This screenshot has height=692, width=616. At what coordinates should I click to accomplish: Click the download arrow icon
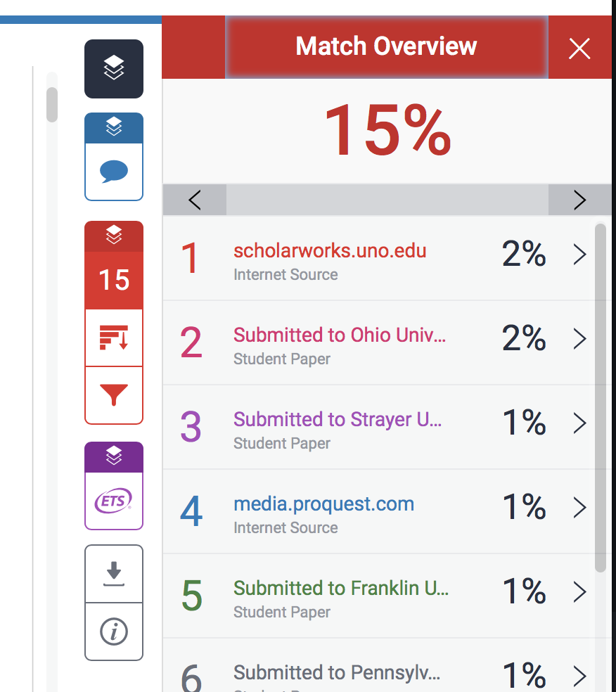click(114, 574)
